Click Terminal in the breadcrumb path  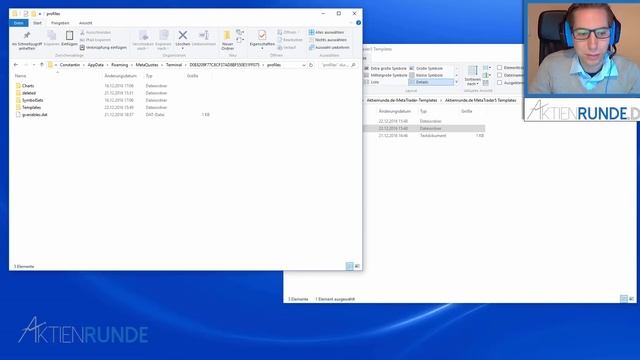[x=174, y=65]
